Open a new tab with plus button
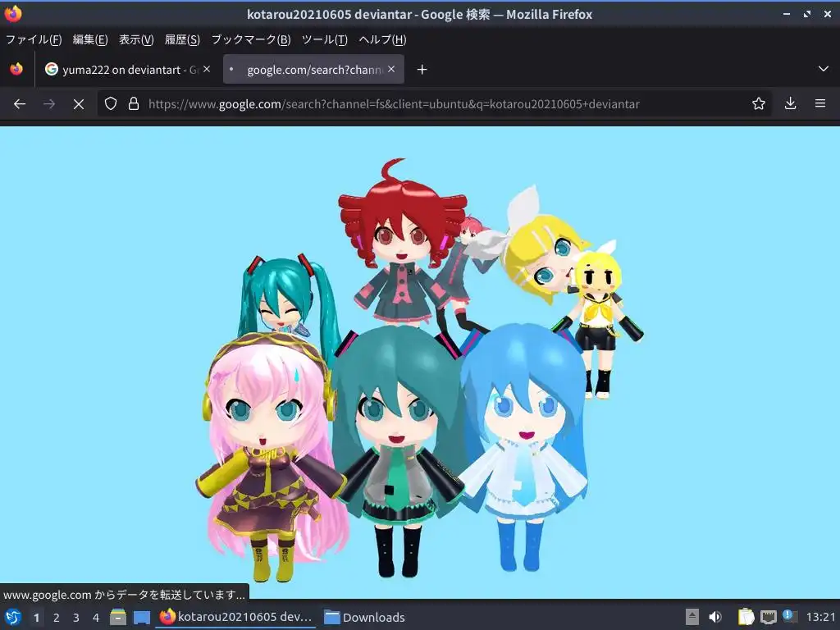 [422, 70]
